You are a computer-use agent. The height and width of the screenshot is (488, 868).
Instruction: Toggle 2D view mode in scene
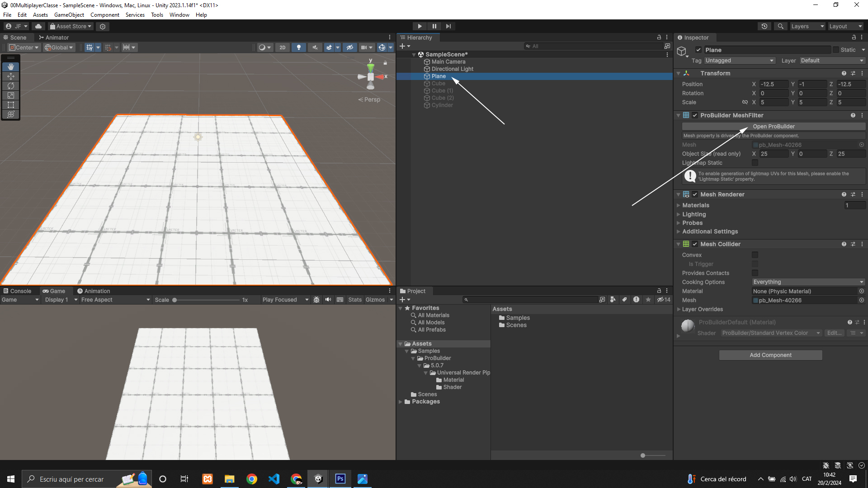pos(283,47)
